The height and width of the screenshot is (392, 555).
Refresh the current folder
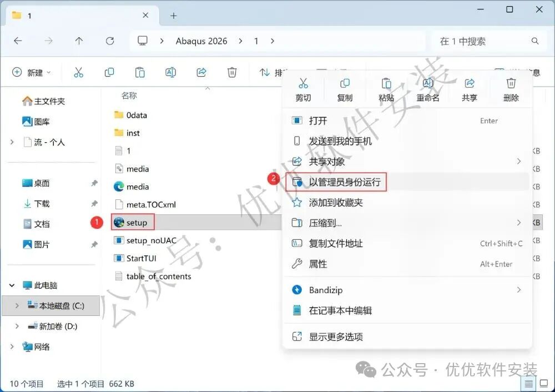point(110,41)
